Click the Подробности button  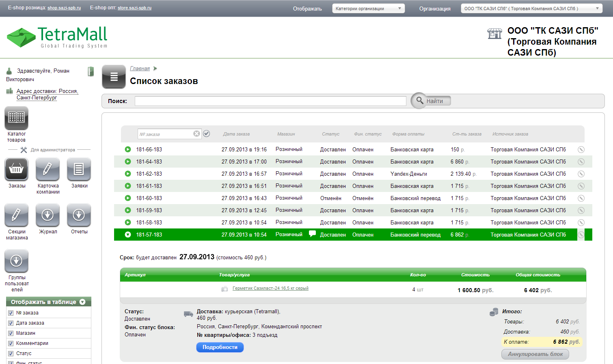point(220,347)
